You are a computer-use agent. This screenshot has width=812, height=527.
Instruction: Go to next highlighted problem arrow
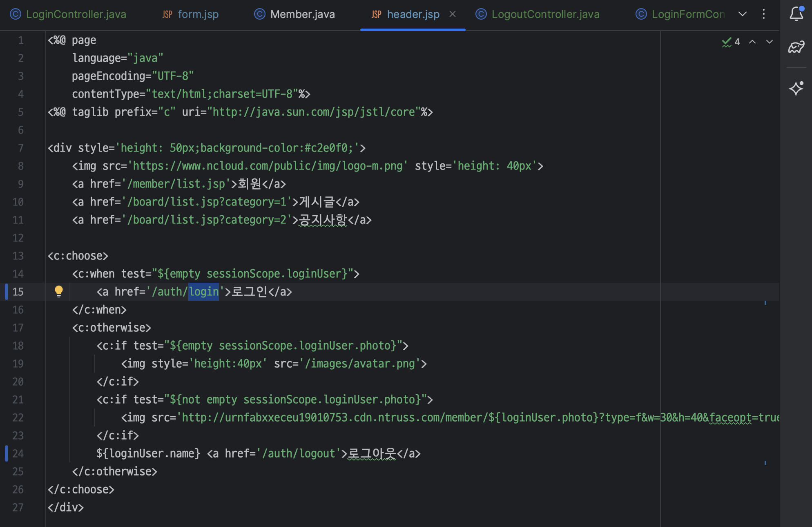770,42
